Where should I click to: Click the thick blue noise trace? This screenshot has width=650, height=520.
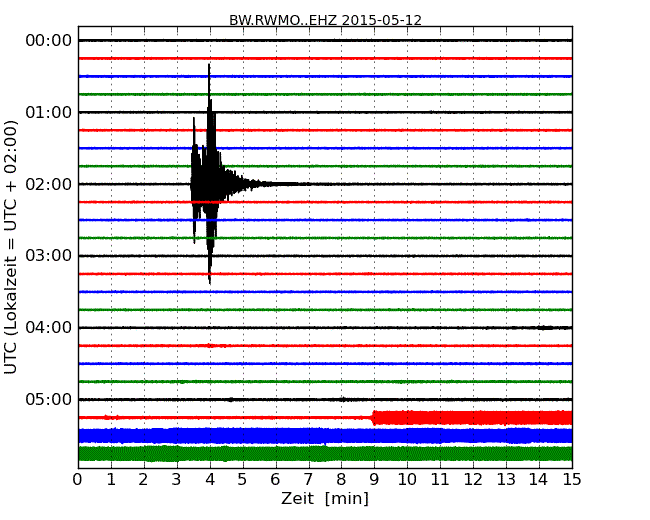(x=325, y=436)
